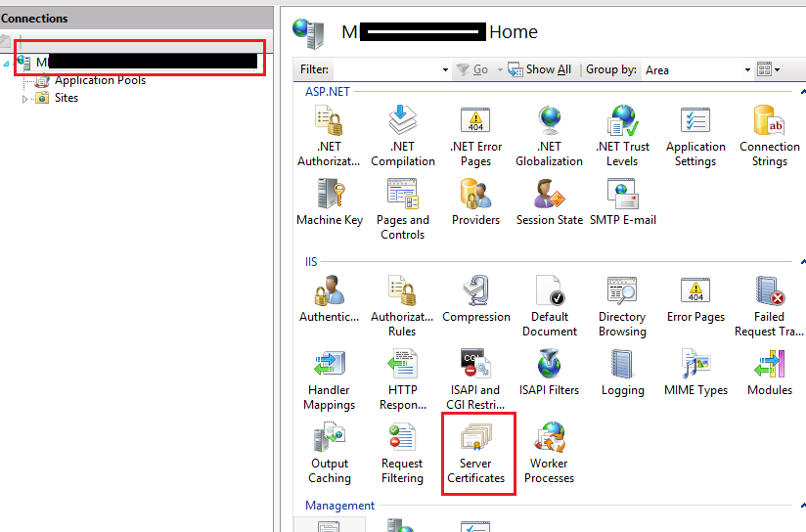
Task: Open Providers feature
Action: pyautogui.click(x=476, y=202)
